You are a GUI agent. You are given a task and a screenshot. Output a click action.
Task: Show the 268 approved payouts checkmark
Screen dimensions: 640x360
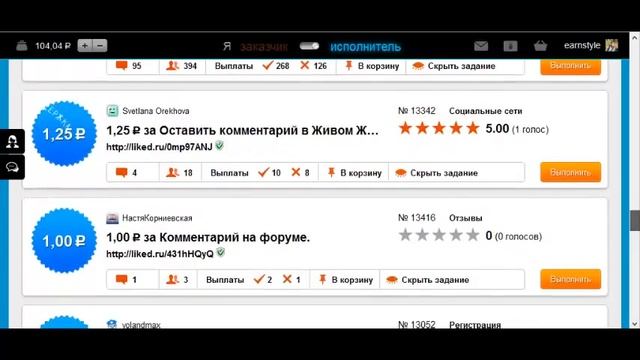pos(268,65)
